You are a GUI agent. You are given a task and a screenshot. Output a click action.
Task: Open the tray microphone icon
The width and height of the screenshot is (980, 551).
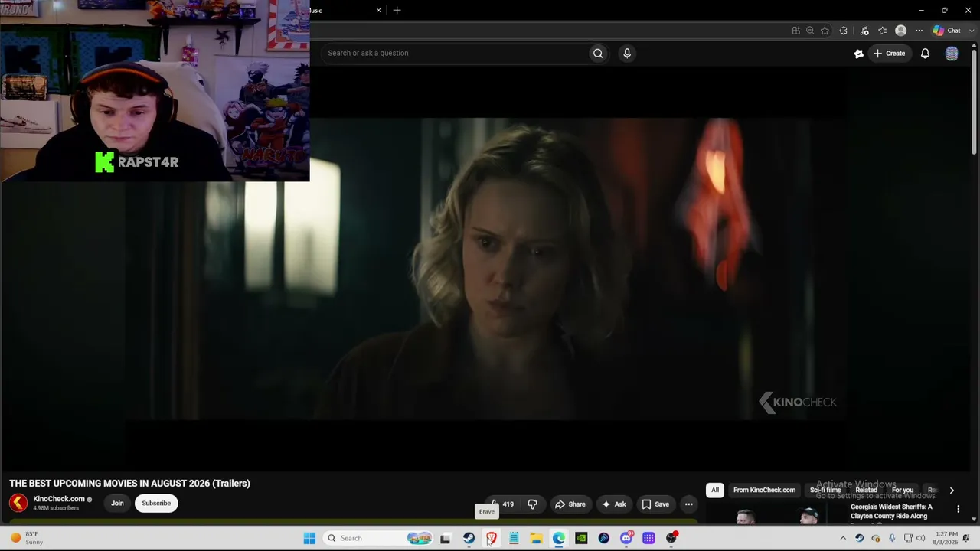point(892,538)
